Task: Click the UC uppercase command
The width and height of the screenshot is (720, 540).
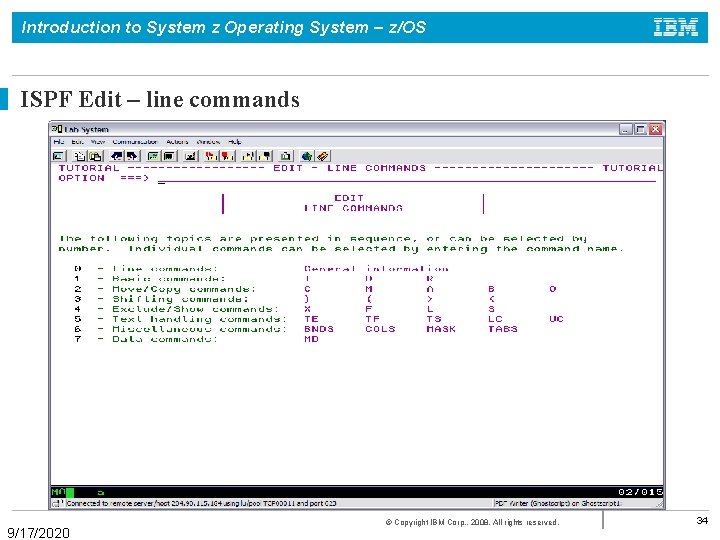Action: point(557,319)
